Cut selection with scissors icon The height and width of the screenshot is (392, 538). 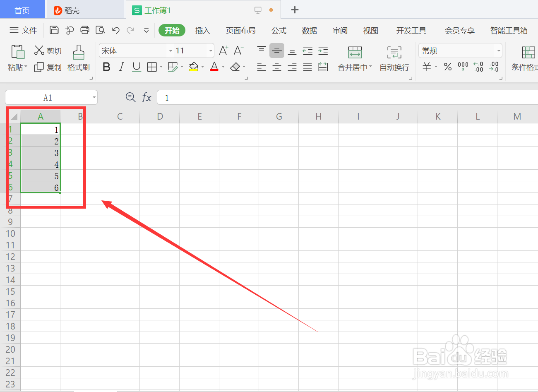[x=39, y=51]
